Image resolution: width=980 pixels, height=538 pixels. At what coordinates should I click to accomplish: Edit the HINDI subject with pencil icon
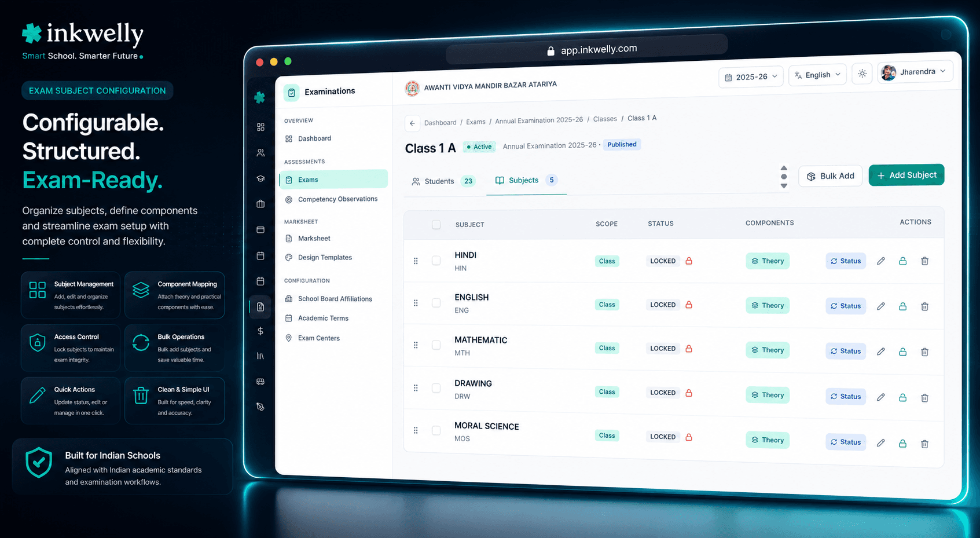pyautogui.click(x=880, y=261)
